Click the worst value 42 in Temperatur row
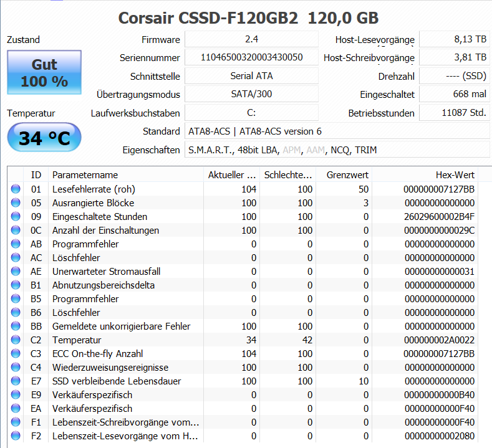 pos(307,340)
